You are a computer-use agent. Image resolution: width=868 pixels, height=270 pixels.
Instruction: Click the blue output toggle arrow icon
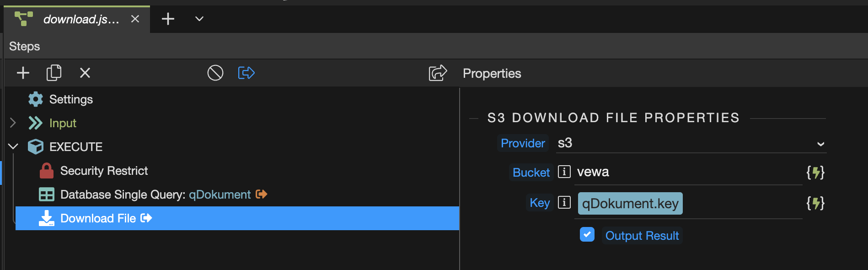(x=246, y=73)
